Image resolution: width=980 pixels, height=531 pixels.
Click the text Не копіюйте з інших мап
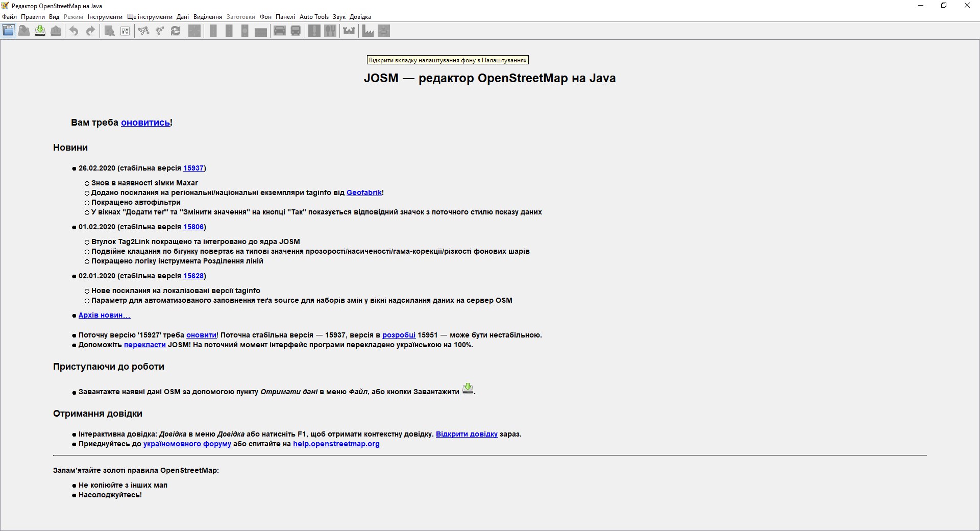tap(123, 485)
